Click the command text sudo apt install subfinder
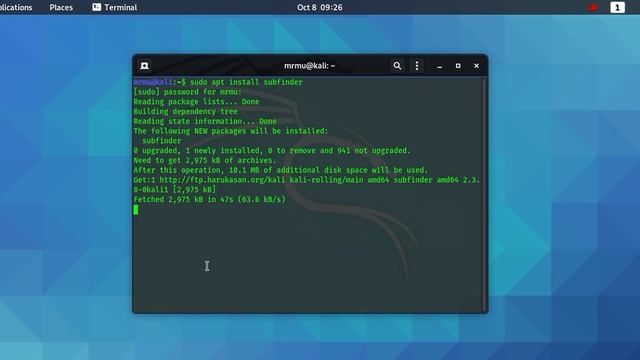Image resolution: width=640 pixels, height=360 pixels. coord(246,82)
